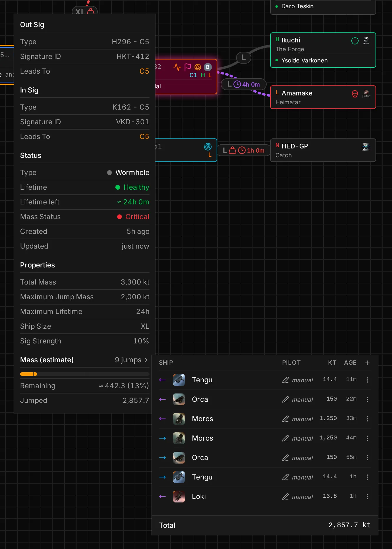Edit manual pilot on Orca 22m row
This screenshot has width=392, height=549.
(297, 399)
